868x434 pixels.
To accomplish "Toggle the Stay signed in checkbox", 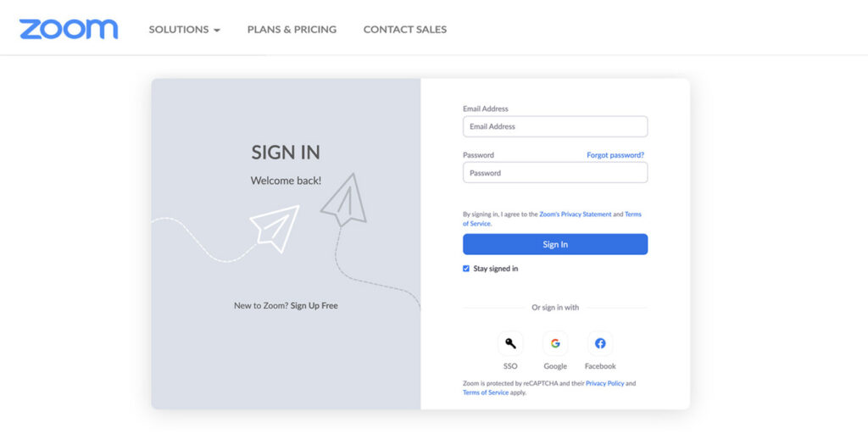I will (x=466, y=269).
